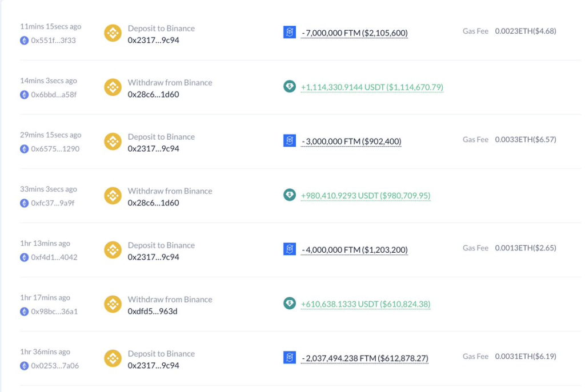The width and height of the screenshot is (585, 392).
Task: Click 'Deposit to Binance' label in 29mins row
Action: [161, 137]
